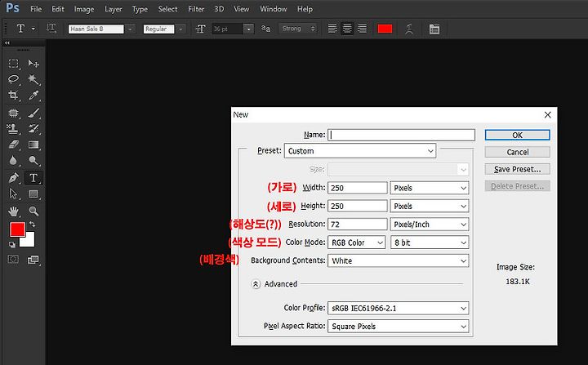The image size is (588, 365).
Task: Open the font family dropdown
Action: 130,29
